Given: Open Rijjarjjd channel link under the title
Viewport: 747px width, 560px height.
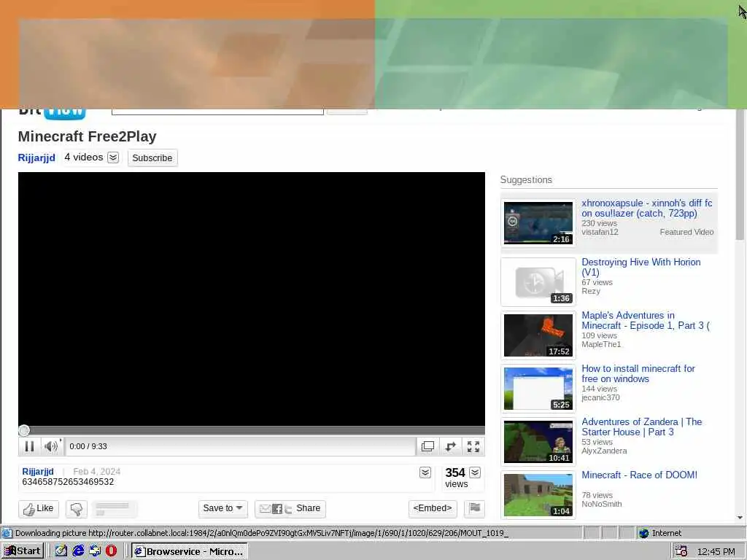Looking at the screenshot, I should click(x=36, y=157).
